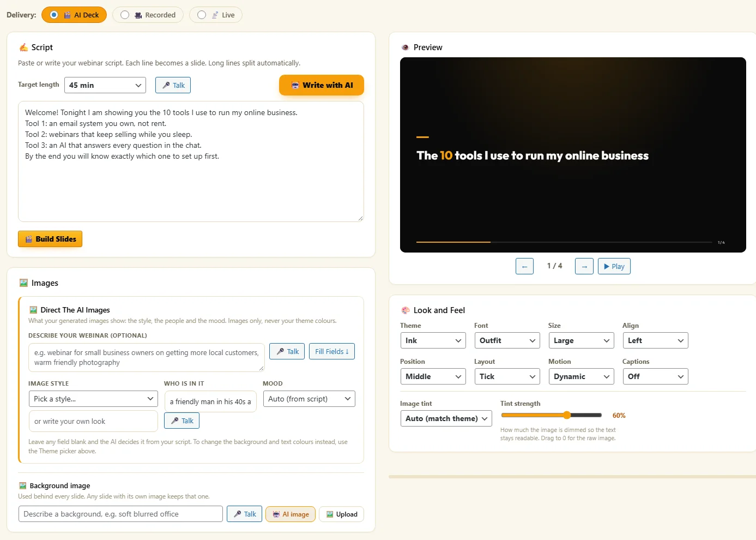
Task: Go to next slide with right arrow
Action: [584, 266]
